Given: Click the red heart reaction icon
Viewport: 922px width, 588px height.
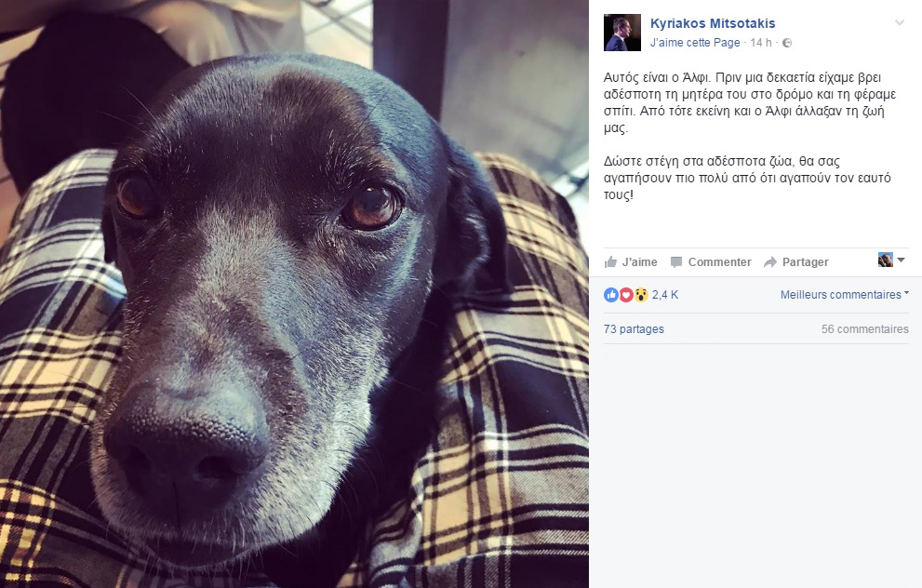Looking at the screenshot, I should (x=625, y=295).
